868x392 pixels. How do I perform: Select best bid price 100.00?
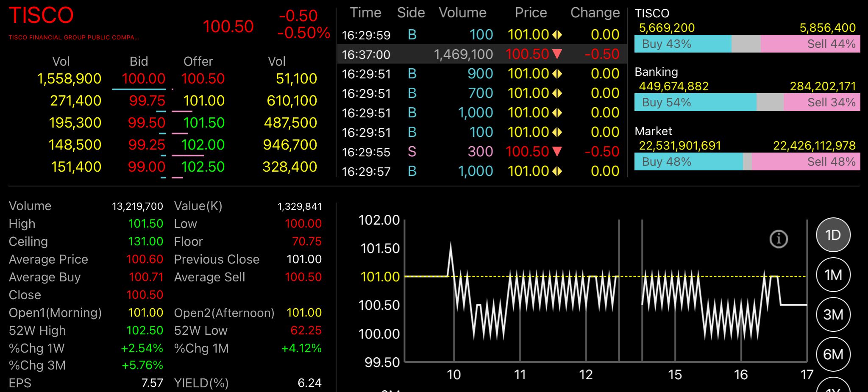(x=143, y=79)
